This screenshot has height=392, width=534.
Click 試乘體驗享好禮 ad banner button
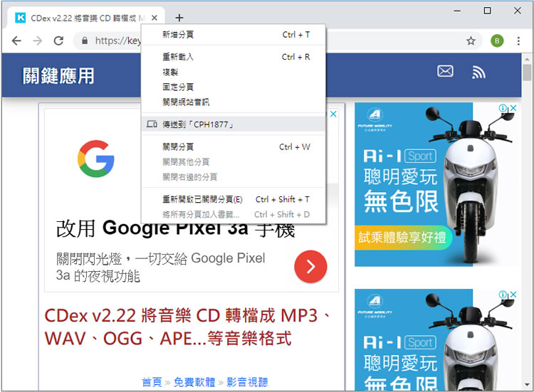pos(402,237)
